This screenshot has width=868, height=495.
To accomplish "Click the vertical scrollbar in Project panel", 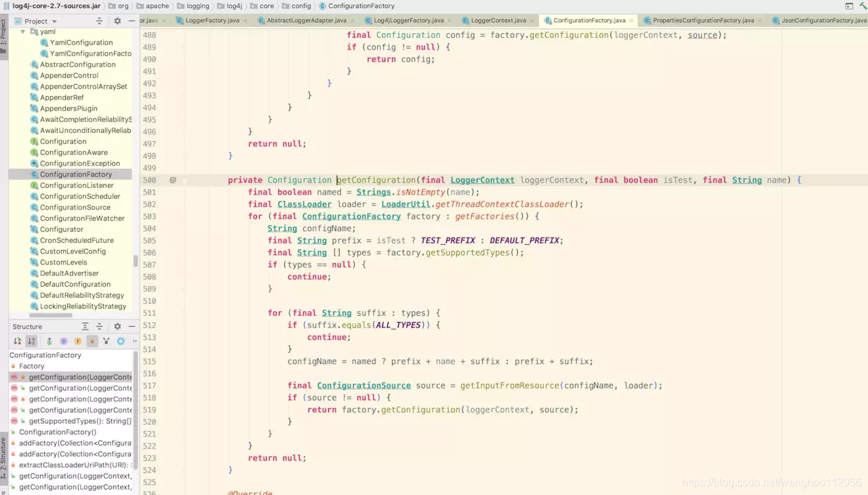I will click(x=136, y=261).
